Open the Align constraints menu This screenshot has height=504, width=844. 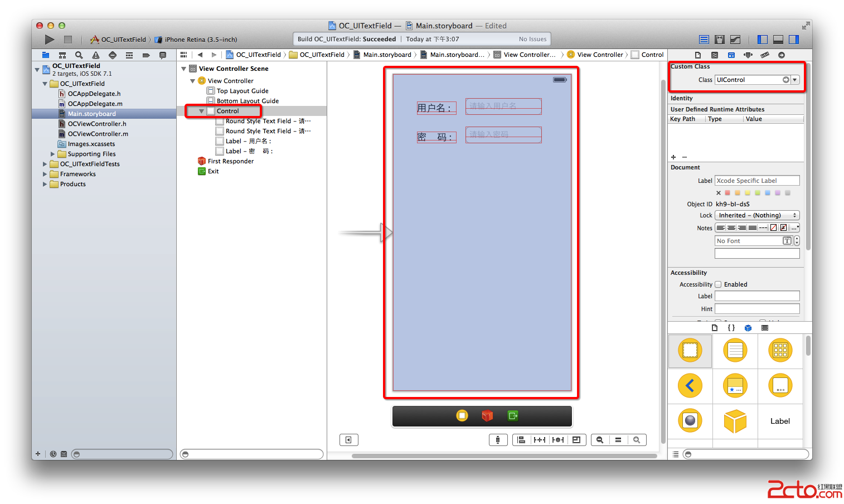pyautogui.click(x=521, y=440)
